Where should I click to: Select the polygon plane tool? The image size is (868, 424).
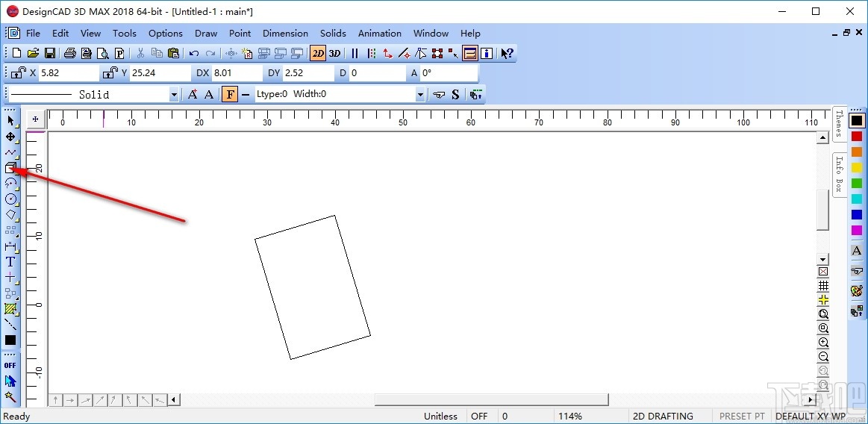[10, 214]
